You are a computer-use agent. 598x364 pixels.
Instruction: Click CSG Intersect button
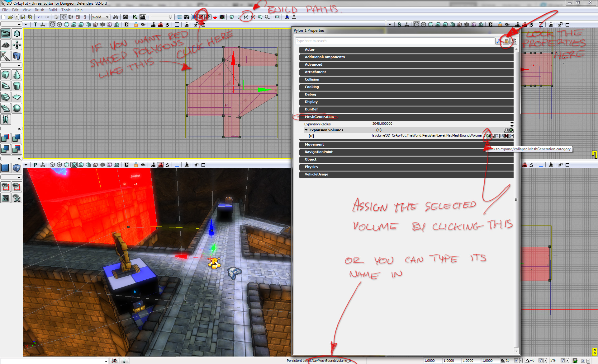point(6,149)
